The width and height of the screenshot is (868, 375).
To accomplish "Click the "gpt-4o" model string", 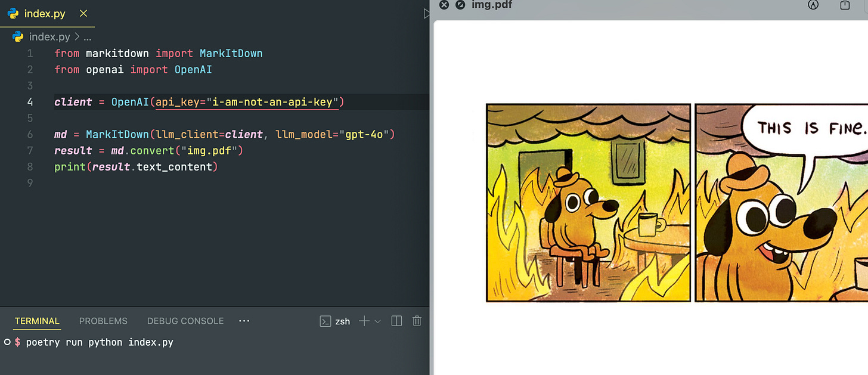I will click(364, 135).
